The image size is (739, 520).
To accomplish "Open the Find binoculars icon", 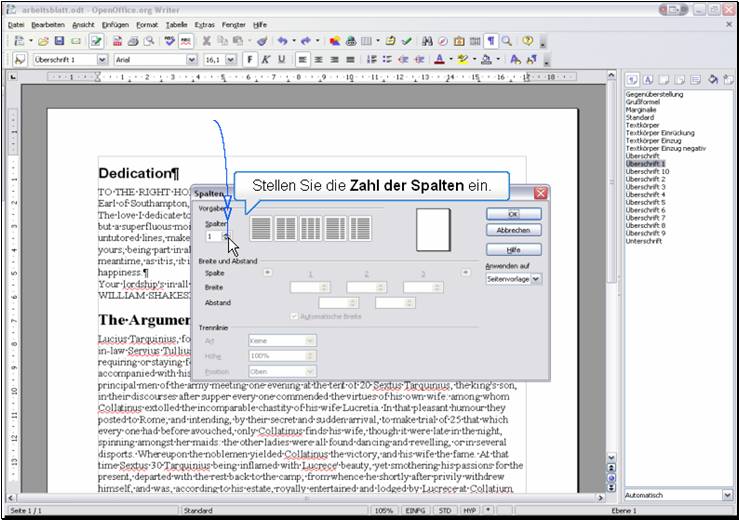I will [x=427, y=41].
